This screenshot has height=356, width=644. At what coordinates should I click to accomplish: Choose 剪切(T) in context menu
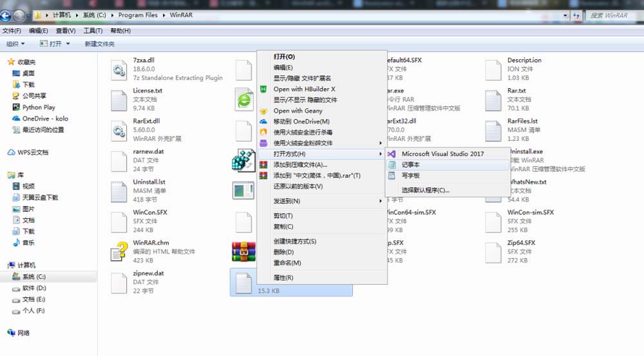click(323, 216)
